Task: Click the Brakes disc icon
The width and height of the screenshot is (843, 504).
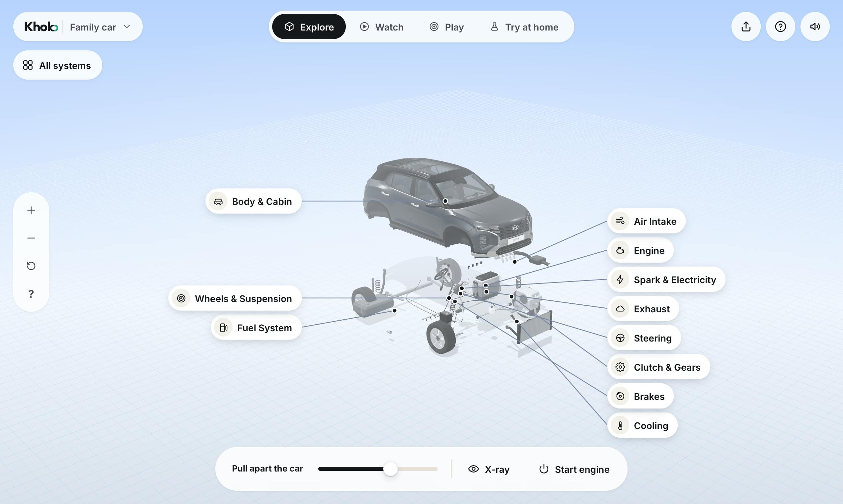Action: pyautogui.click(x=620, y=396)
